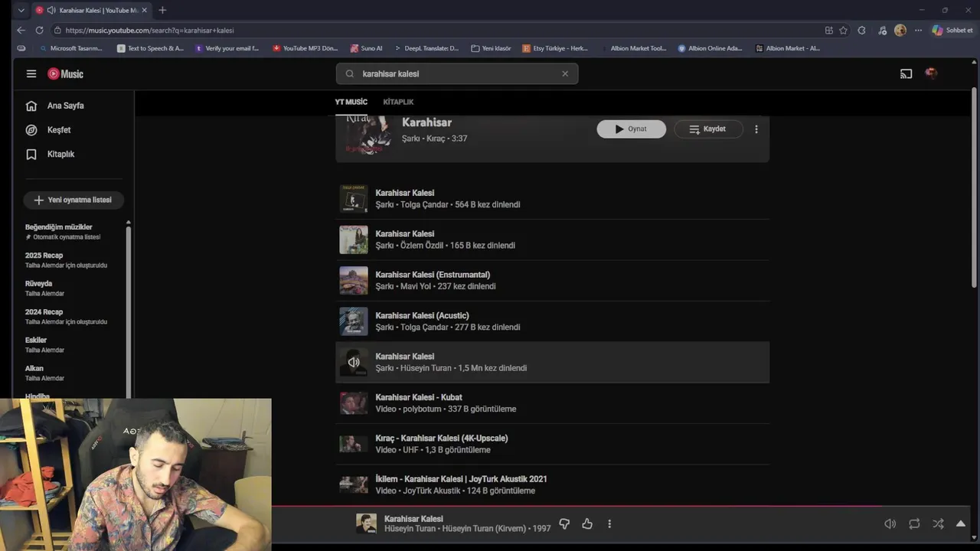Click the Kıraç Karahisar album thumbnail

point(368,135)
